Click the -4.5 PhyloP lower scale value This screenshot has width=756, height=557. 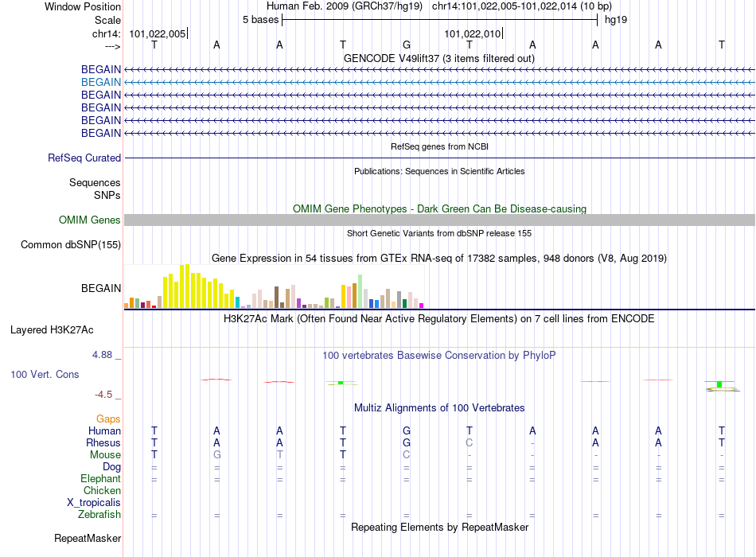pos(103,395)
